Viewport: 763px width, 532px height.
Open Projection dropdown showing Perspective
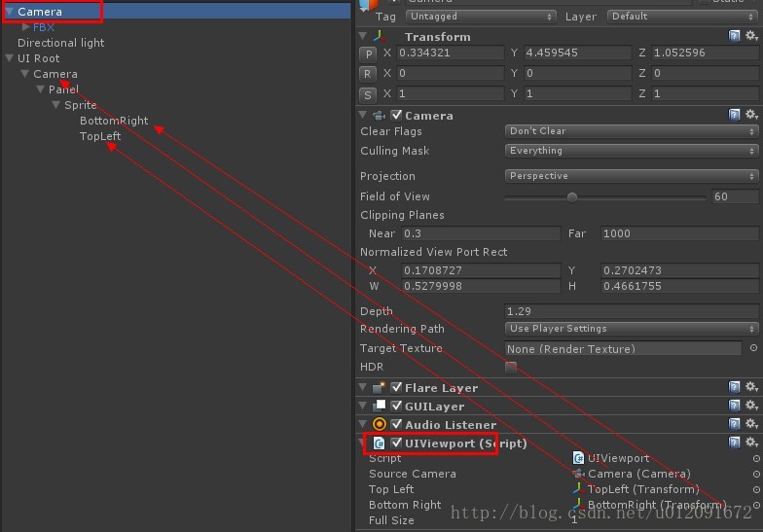(632, 175)
